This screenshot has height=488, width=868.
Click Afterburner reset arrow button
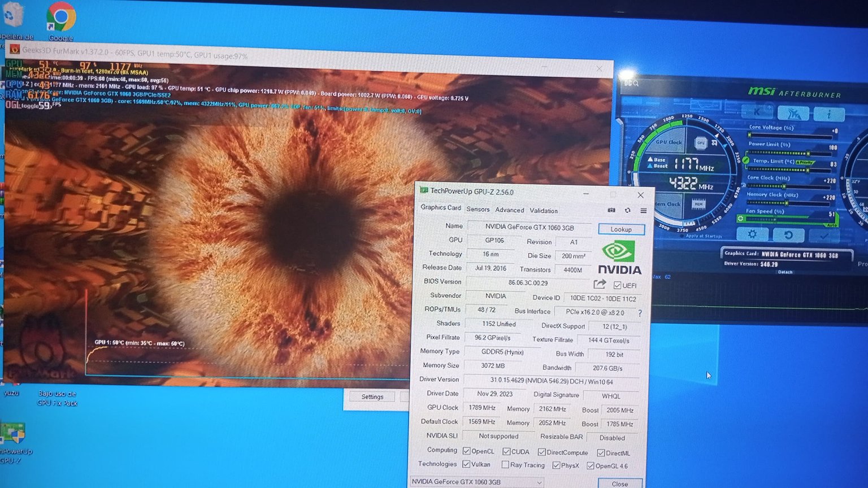pos(788,235)
